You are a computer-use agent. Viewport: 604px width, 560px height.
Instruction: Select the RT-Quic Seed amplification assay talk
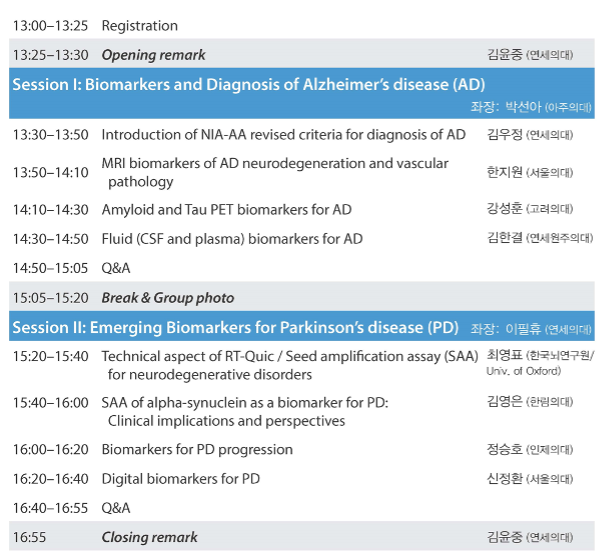tap(290, 365)
